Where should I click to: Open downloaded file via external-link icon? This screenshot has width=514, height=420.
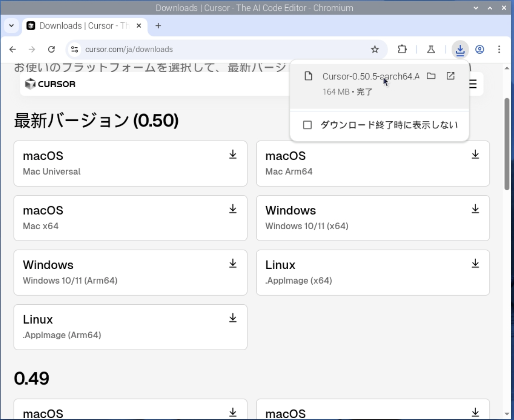[x=451, y=76]
